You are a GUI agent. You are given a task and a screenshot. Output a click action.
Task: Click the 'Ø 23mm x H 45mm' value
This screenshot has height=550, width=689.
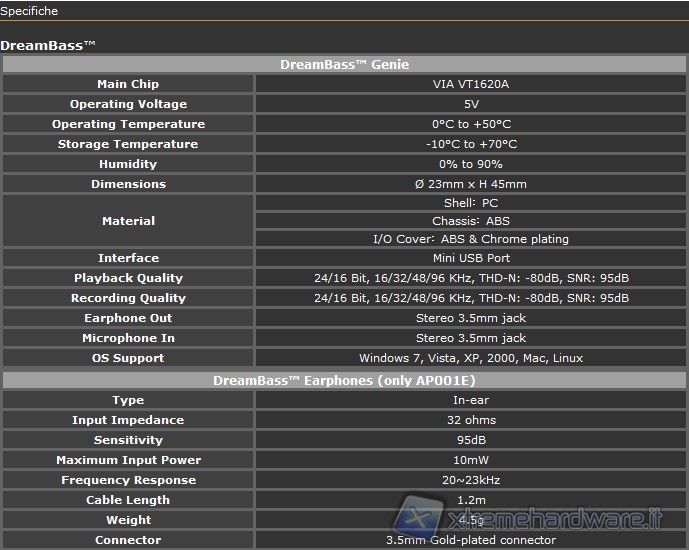pyautogui.click(x=471, y=184)
